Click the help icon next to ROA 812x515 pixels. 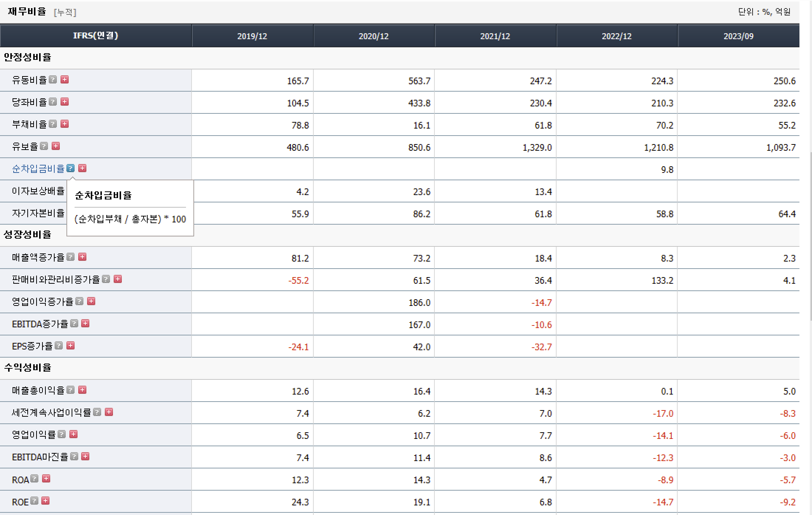[x=34, y=479]
